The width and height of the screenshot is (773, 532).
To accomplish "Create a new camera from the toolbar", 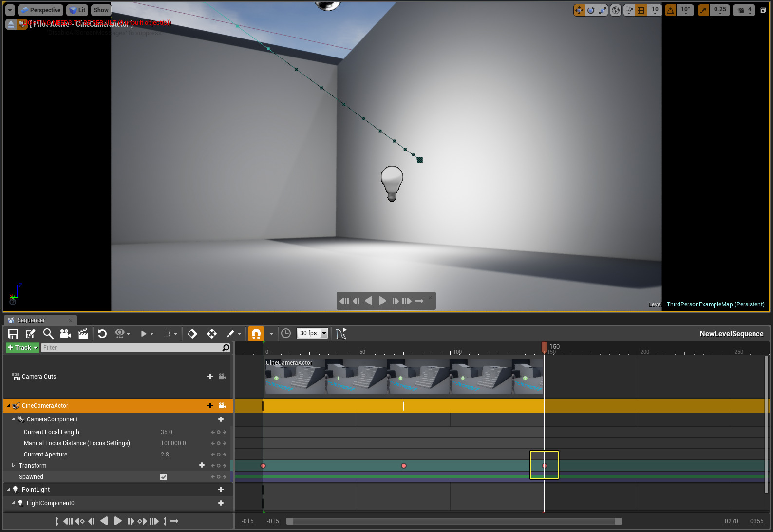I will point(65,334).
